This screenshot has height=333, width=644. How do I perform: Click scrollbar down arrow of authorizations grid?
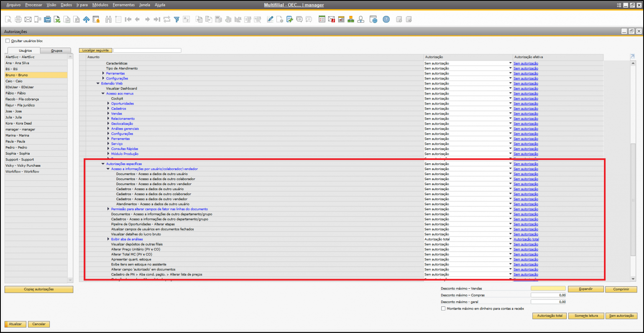click(x=633, y=279)
